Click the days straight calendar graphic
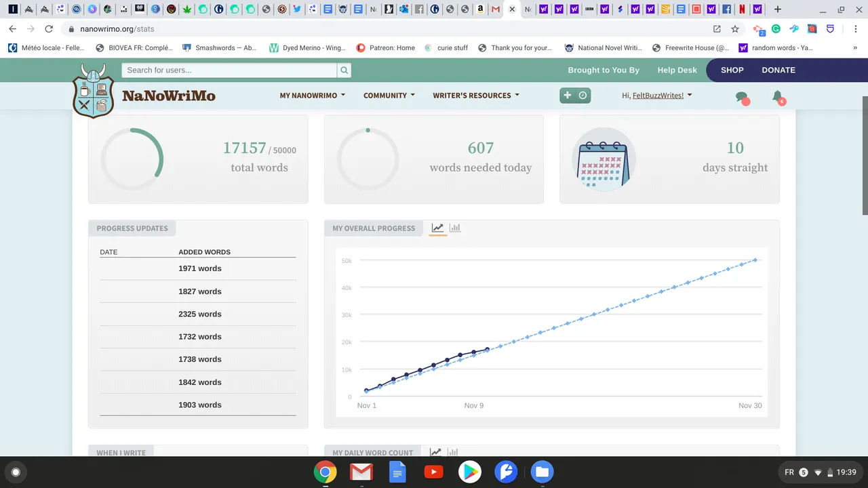Viewport: 868px width, 488px height. [604, 159]
